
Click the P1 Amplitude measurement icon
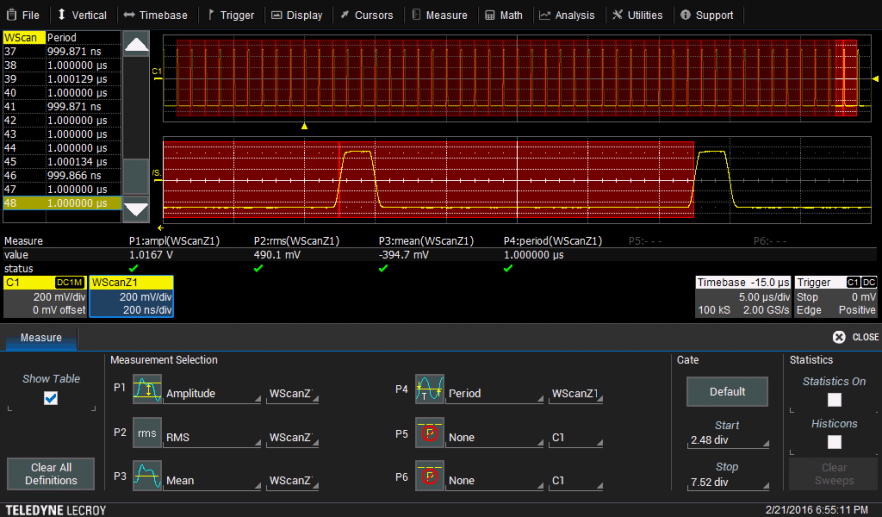[x=147, y=389]
